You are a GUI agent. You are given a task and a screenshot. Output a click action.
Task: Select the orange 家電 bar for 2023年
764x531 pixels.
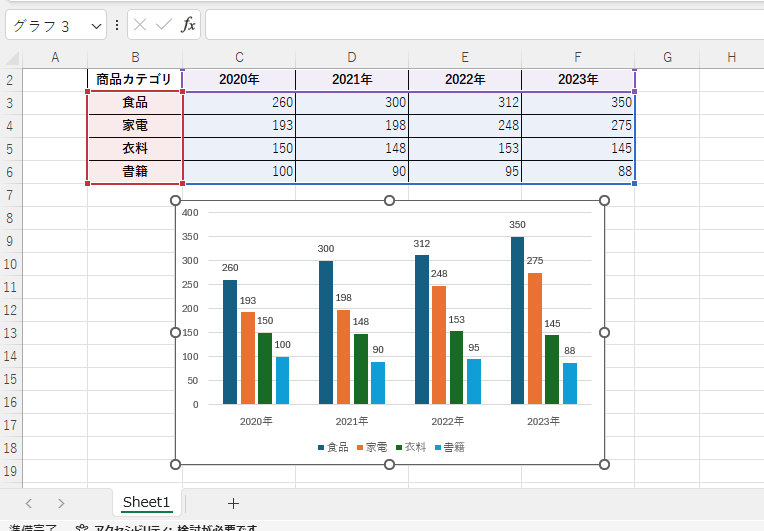[535, 338]
